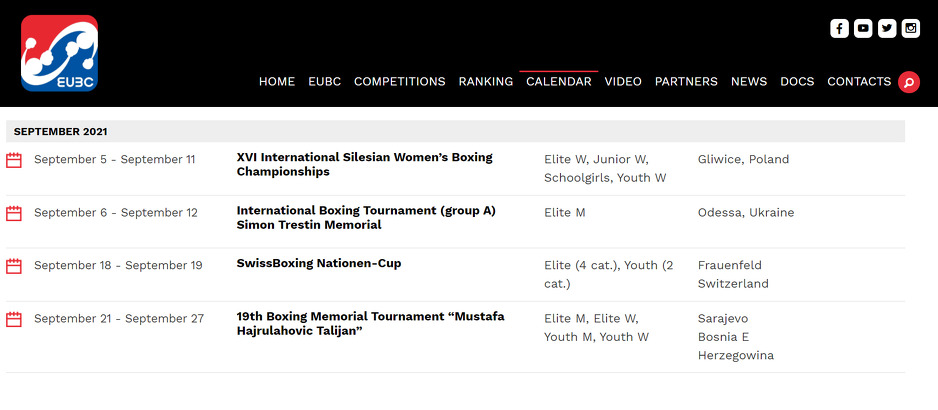Open the Twitter social icon
This screenshot has width=938, height=410.
pos(887,28)
